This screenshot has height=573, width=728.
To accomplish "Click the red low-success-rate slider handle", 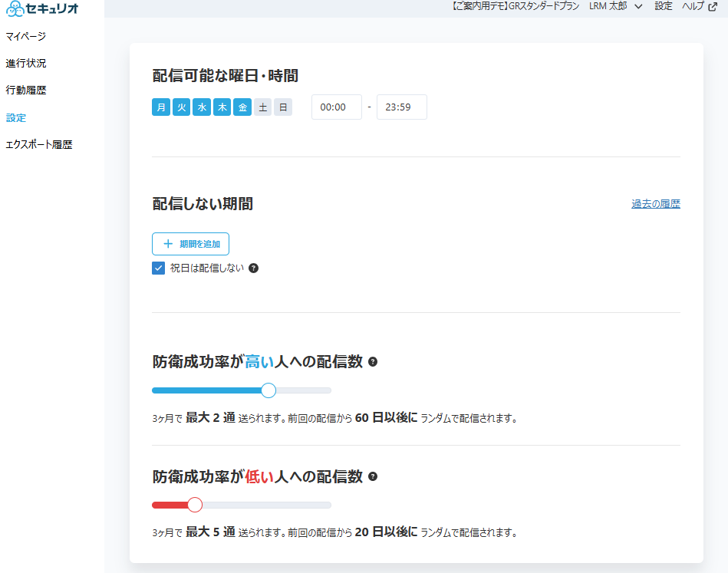I will point(195,505).
